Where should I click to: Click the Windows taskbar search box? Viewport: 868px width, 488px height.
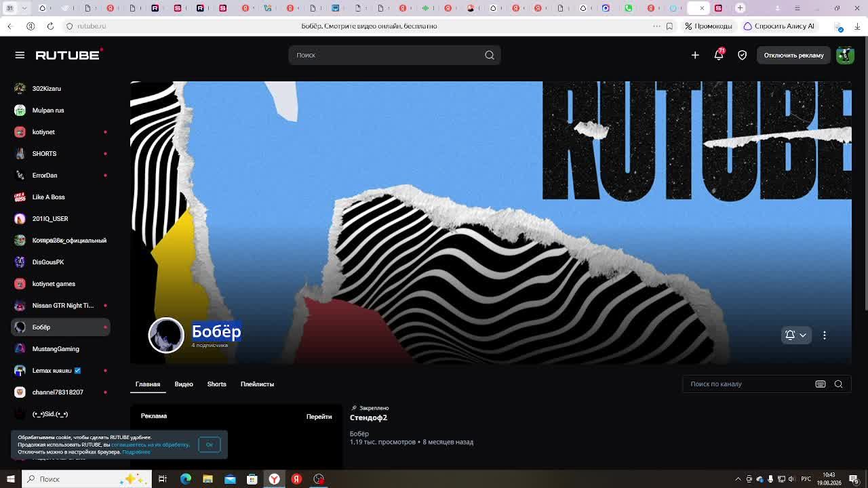pyautogui.click(x=86, y=479)
